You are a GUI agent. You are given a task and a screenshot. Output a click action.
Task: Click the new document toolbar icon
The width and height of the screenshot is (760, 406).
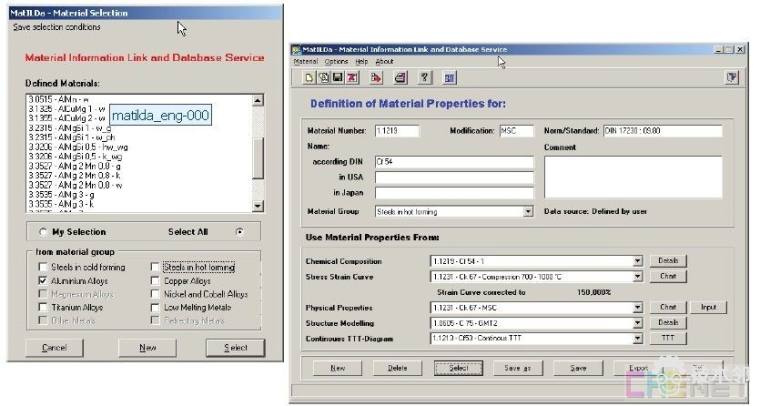[x=310, y=77]
